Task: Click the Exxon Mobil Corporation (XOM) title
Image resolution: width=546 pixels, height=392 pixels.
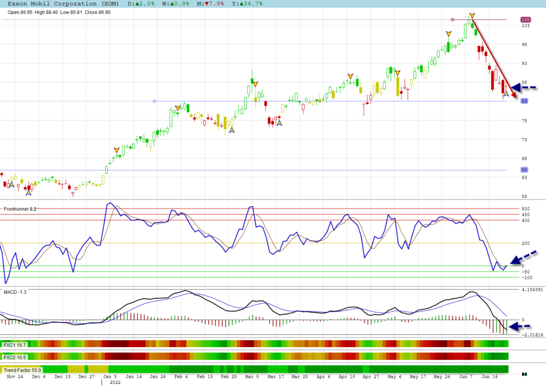Action: click(63, 4)
